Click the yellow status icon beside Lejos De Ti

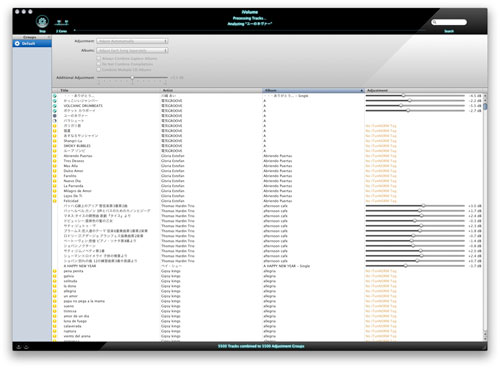click(55, 196)
